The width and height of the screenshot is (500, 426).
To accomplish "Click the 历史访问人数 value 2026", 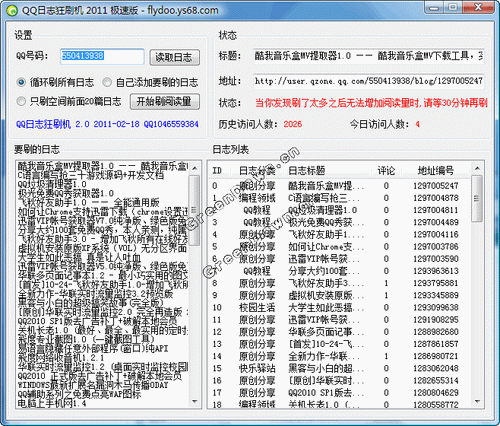I will click(293, 124).
